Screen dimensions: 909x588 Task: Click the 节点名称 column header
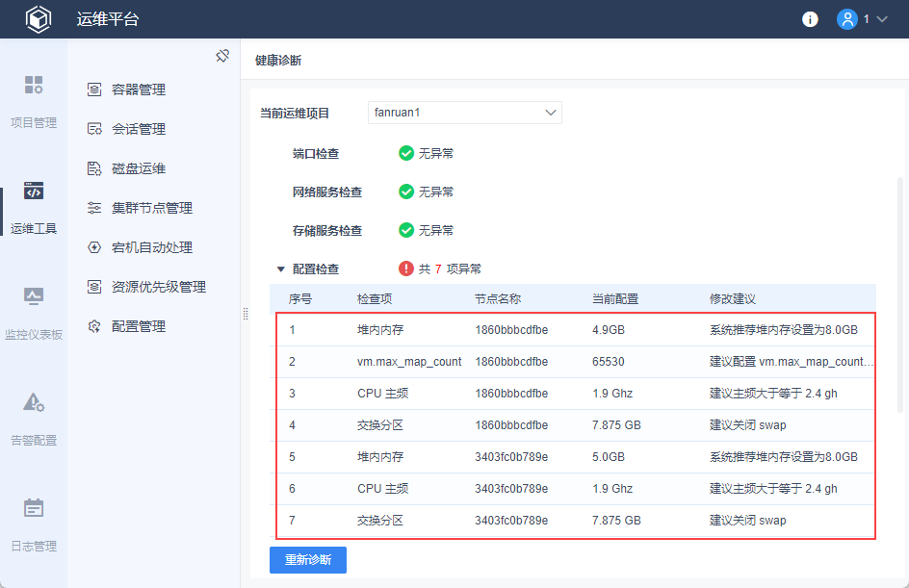click(498, 299)
